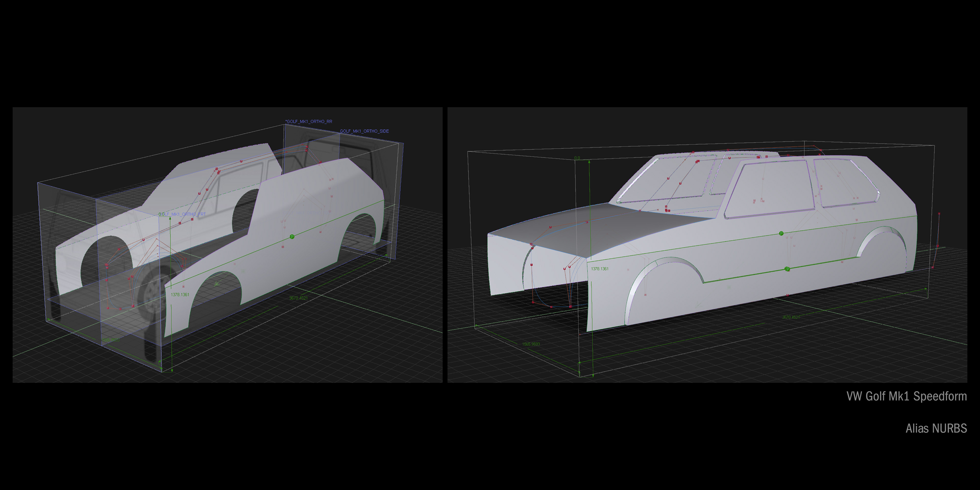Select 3670.4521 length dimension in right viewport
Image resolution: width=980 pixels, height=490 pixels.
coord(791,317)
